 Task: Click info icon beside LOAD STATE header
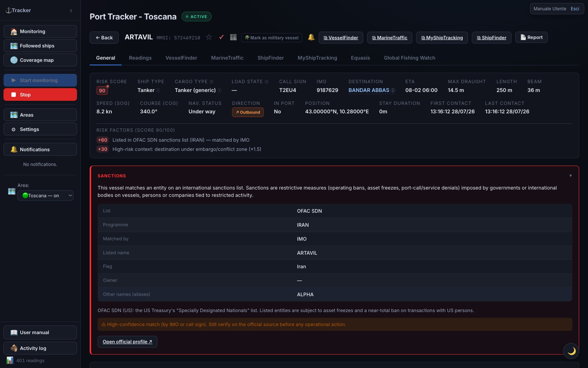[x=266, y=82]
